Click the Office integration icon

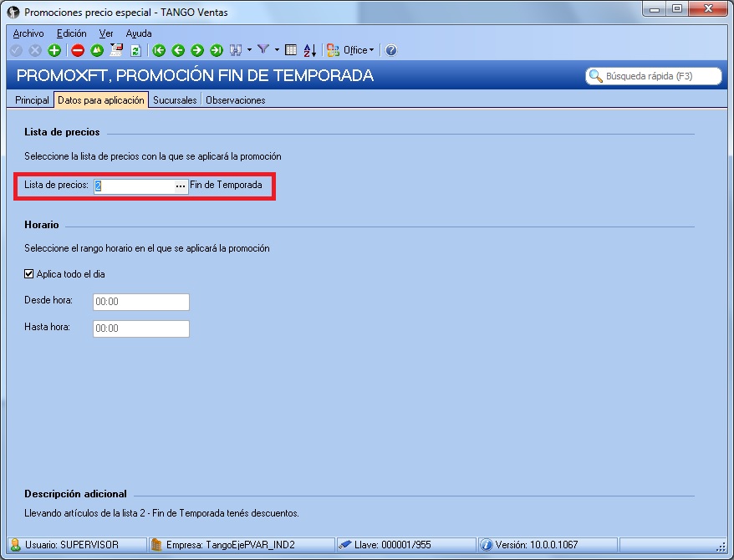[334, 50]
